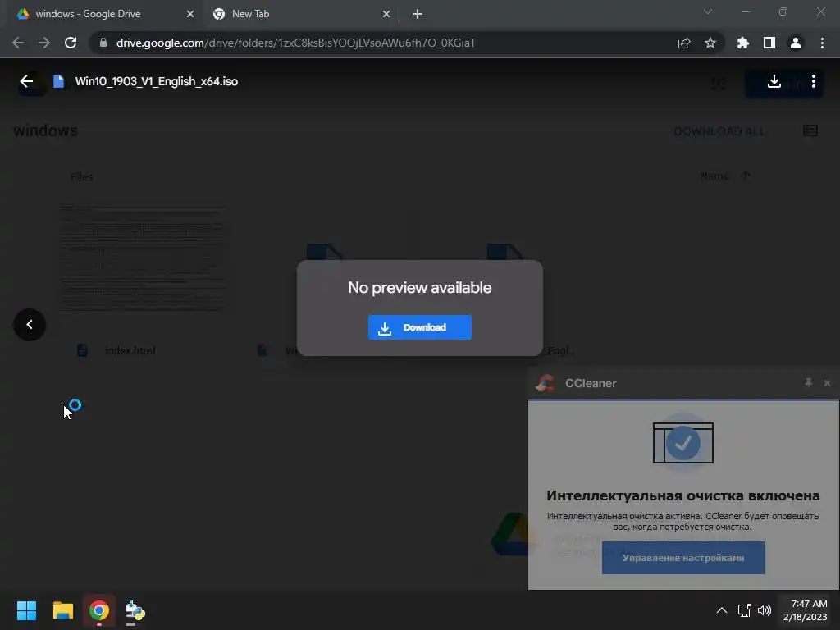Open File Explorer from taskbar
Viewport: 840px width, 630px height.
(62, 610)
